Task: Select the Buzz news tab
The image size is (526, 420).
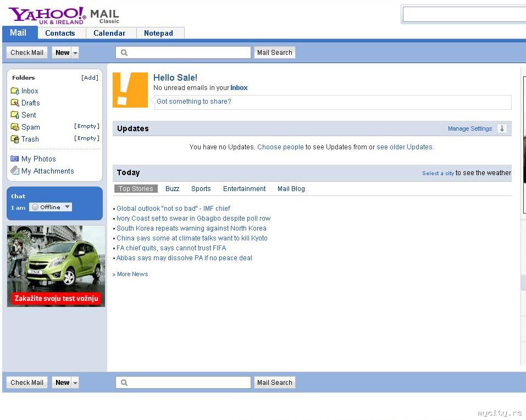Action: (x=173, y=189)
